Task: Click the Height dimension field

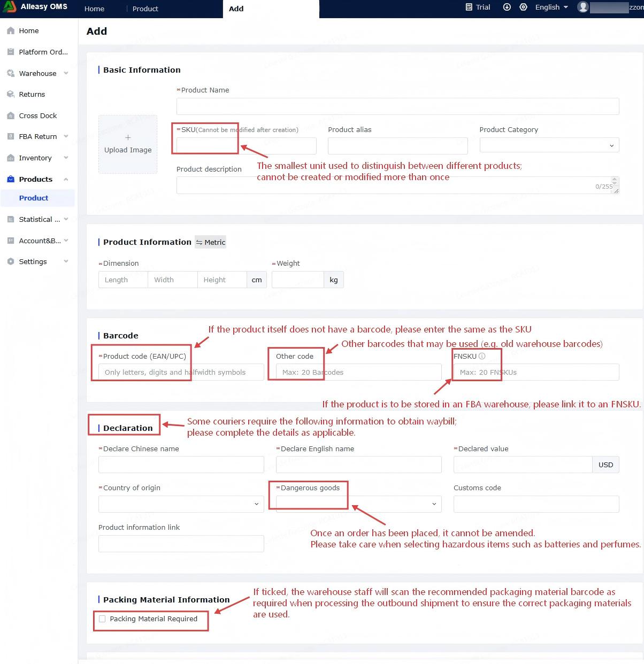Action: click(221, 280)
